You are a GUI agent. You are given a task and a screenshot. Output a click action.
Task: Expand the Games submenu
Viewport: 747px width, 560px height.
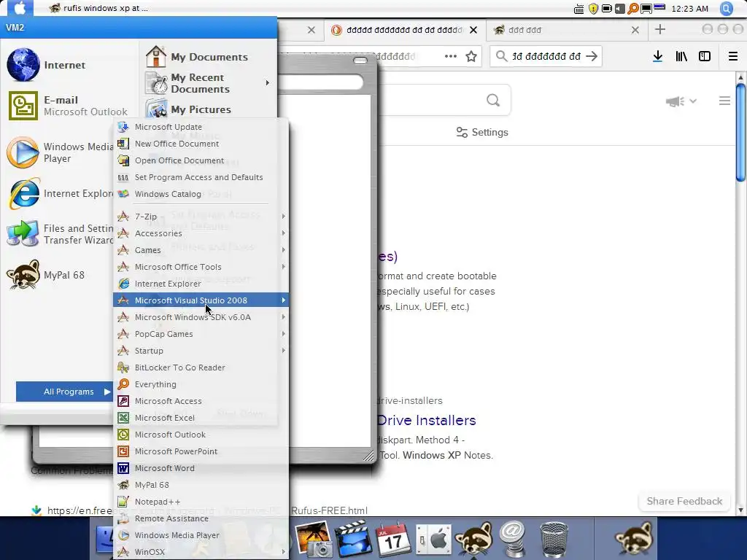pos(201,249)
